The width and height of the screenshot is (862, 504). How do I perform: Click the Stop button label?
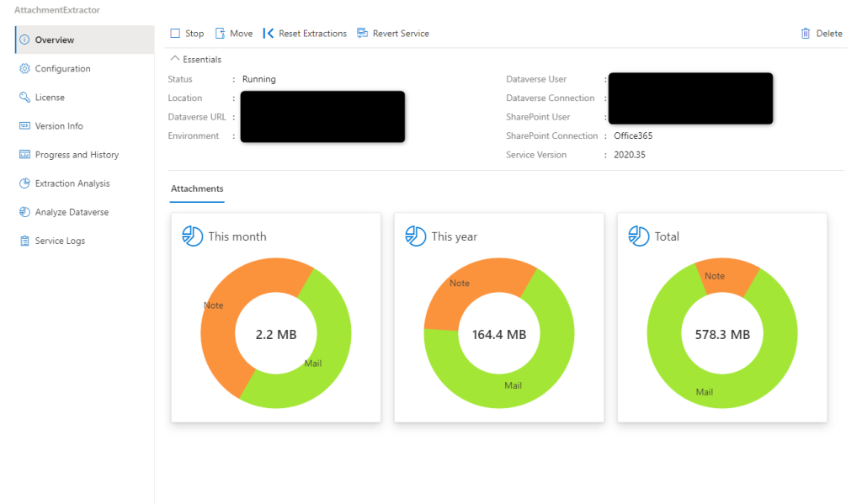(x=194, y=34)
